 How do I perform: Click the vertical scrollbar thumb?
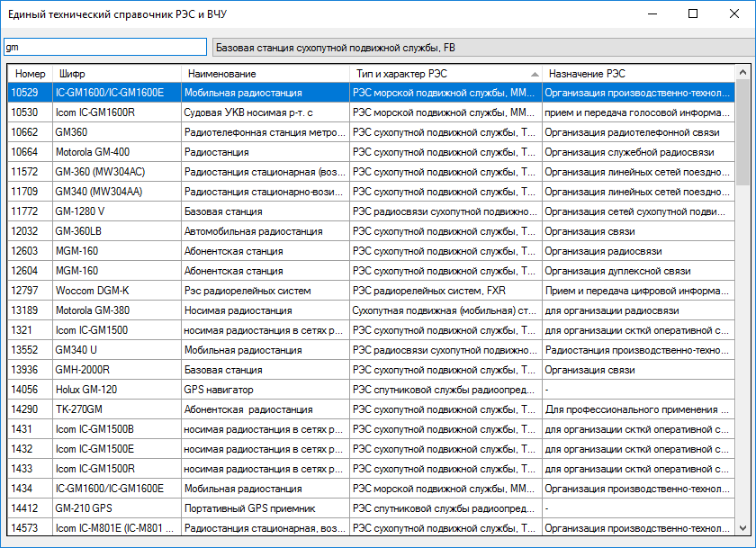pos(742,132)
